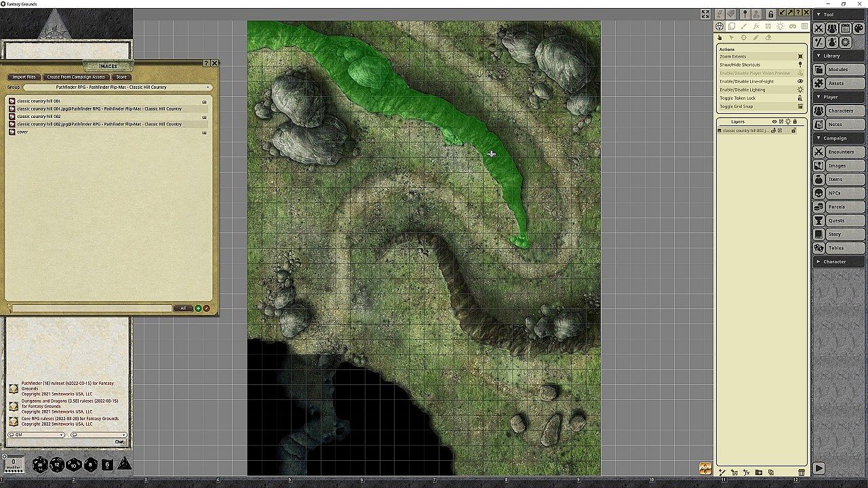Toggle Show/Hide Shortcuts action
The width and height of the screenshot is (868, 488).
[x=762, y=64]
